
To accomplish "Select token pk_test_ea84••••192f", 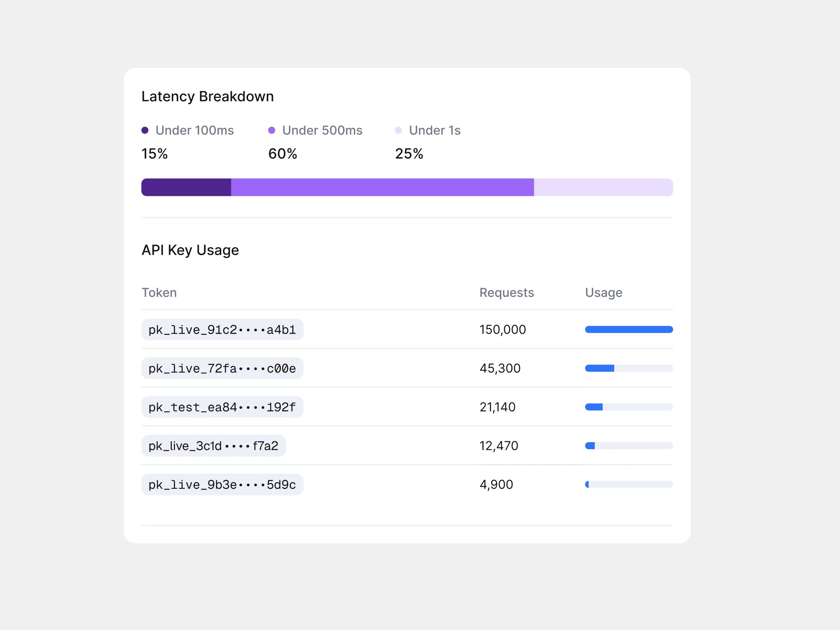I will [x=222, y=407].
